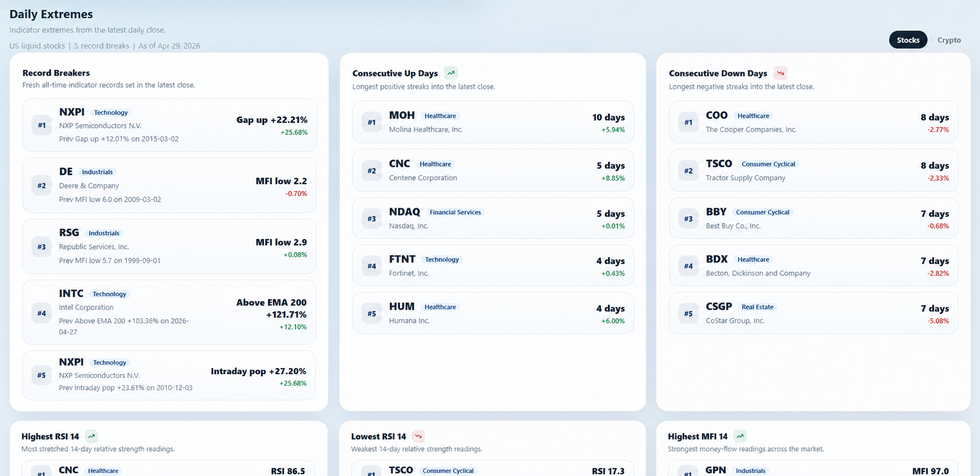Click the uptrend icon next to Highest RSI 14
Image resolution: width=980 pixels, height=476 pixels.
tap(91, 436)
